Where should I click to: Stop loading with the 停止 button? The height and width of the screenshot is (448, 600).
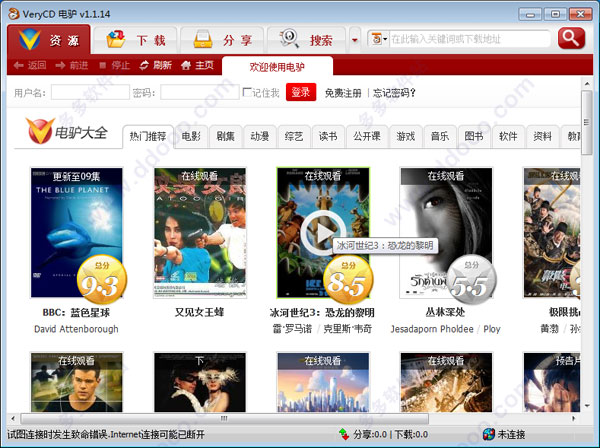point(114,65)
